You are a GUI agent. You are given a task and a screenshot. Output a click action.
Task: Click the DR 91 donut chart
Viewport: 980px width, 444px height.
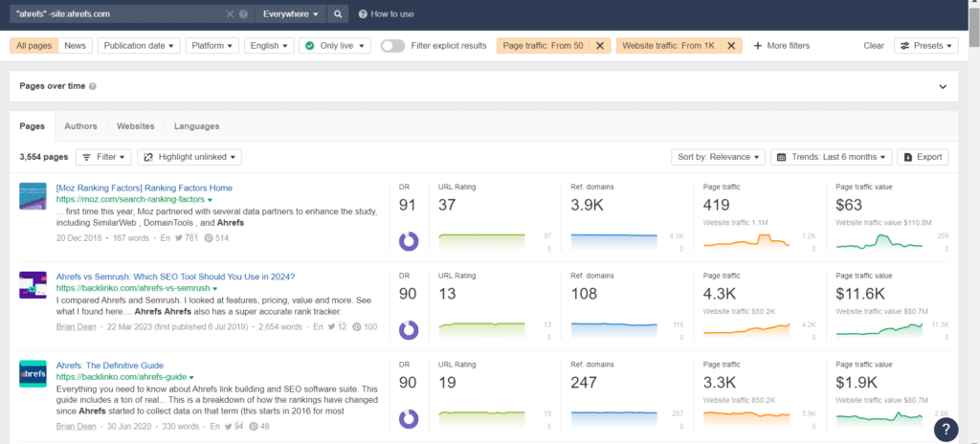pos(408,241)
